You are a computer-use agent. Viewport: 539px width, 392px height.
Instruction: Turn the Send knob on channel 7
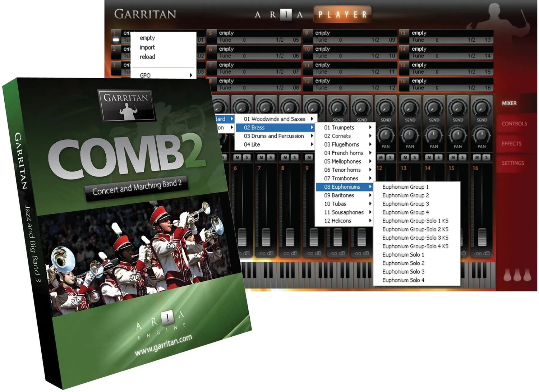point(266,107)
